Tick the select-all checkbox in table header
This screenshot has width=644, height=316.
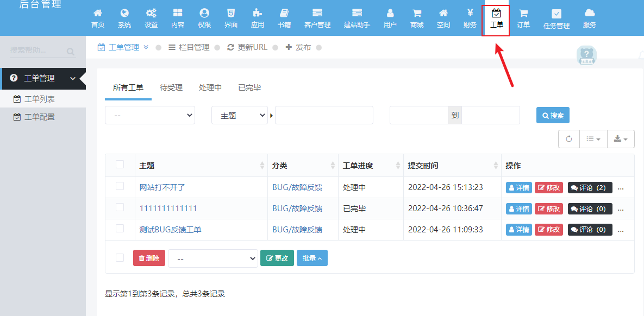point(120,165)
